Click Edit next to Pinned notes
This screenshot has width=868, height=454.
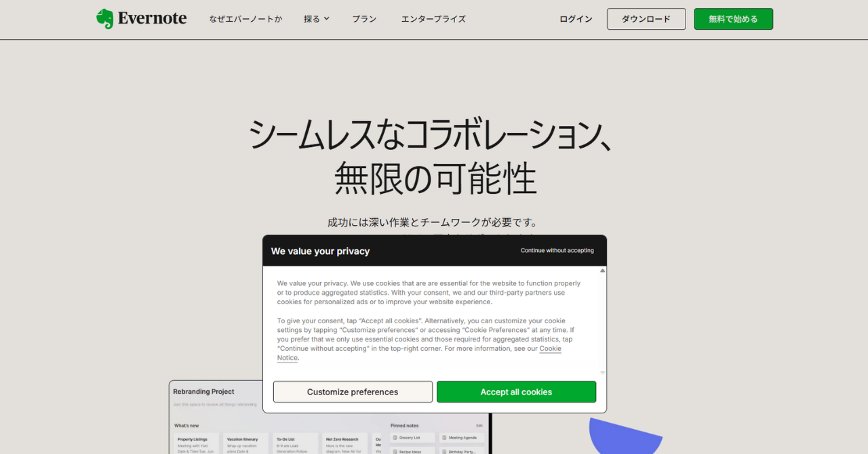pos(479,426)
